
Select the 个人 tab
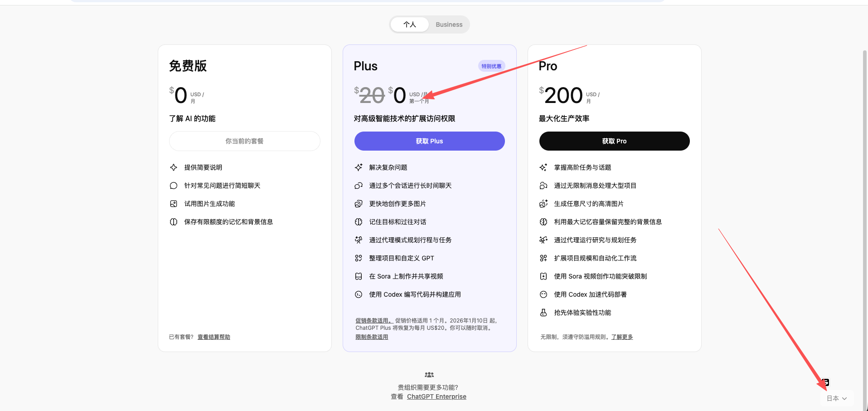409,24
